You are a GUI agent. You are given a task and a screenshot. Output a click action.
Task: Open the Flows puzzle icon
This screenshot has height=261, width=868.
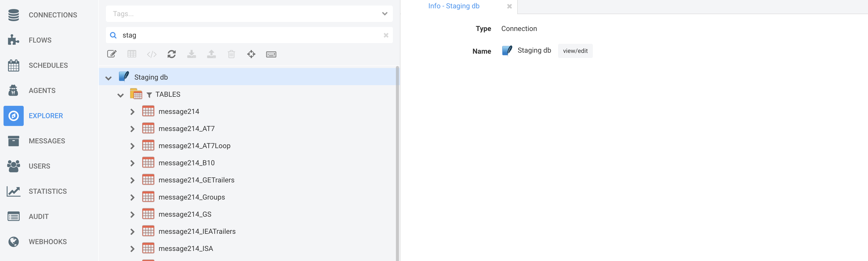tap(13, 40)
